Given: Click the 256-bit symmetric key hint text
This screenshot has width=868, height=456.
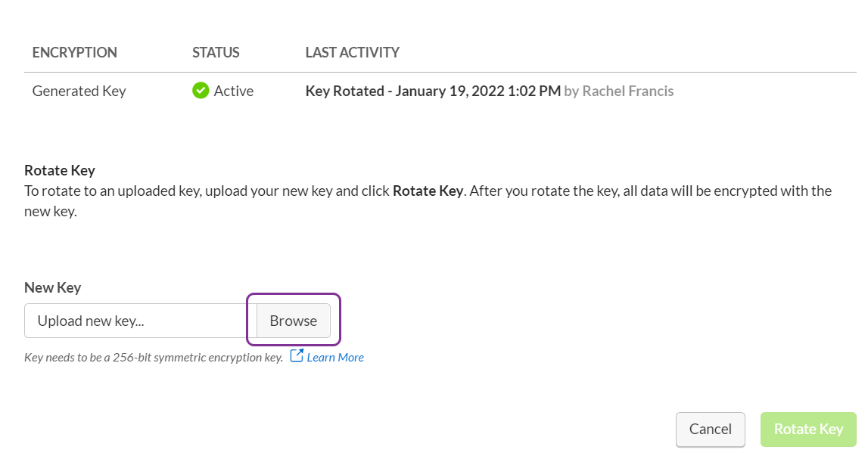Looking at the screenshot, I should tap(154, 358).
